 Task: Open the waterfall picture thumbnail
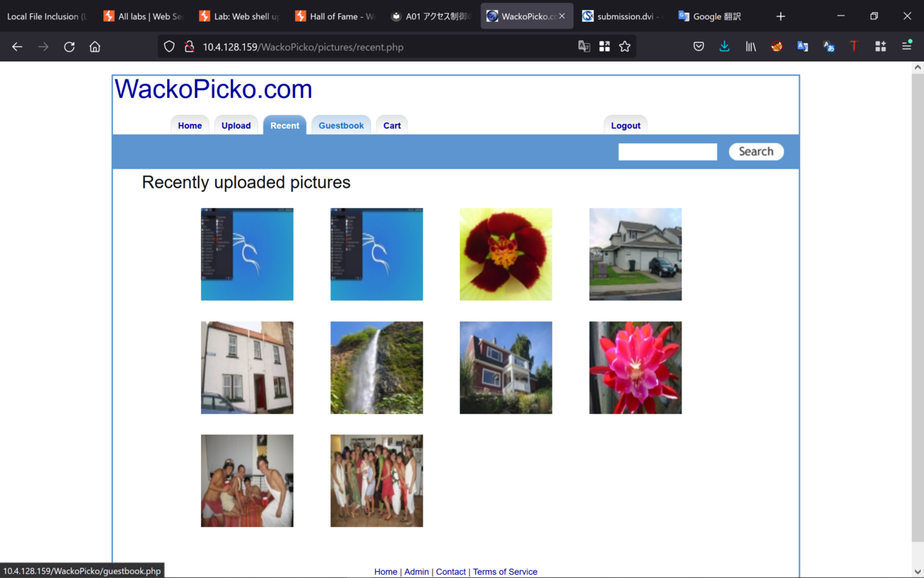(377, 368)
